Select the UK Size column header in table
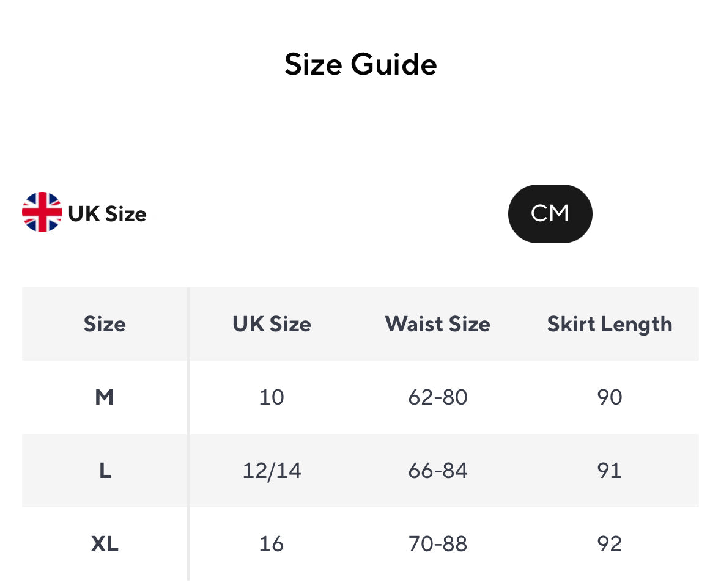Viewport: 721px width, 588px height. click(272, 324)
